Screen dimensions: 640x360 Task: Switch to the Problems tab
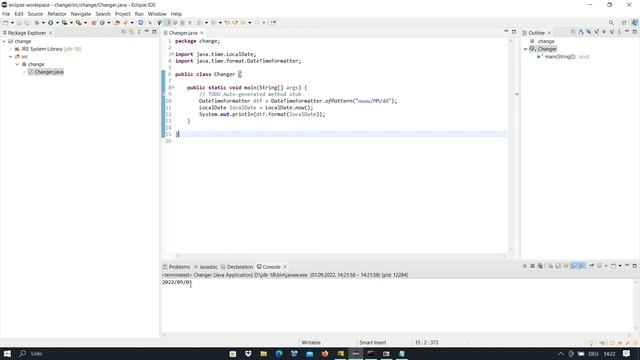coord(177,267)
